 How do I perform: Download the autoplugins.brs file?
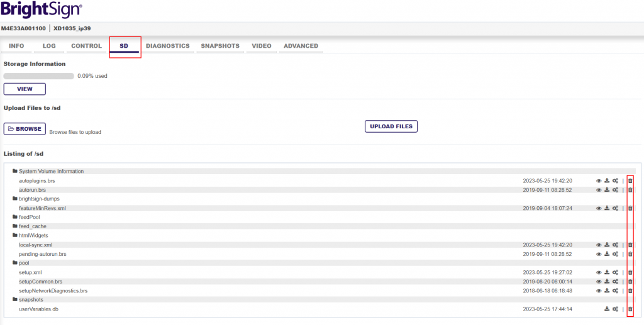tap(607, 180)
